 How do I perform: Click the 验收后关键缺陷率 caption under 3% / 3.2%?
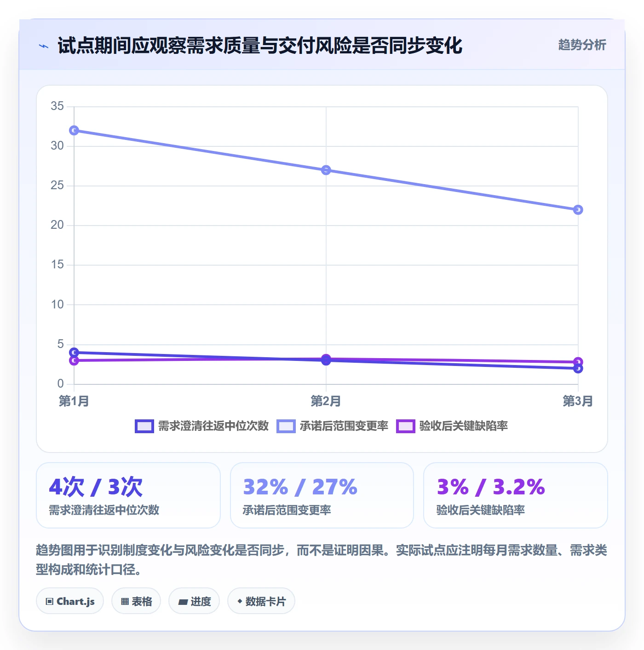(x=480, y=510)
